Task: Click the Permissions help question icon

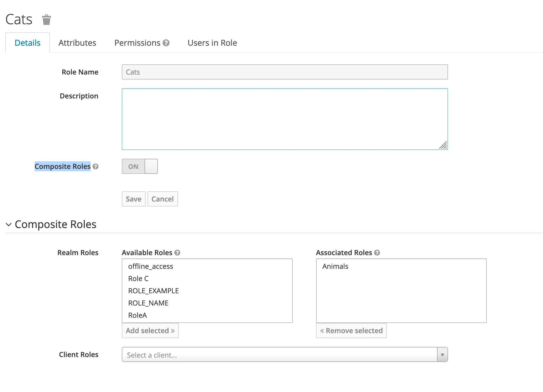Action: [166, 43]
